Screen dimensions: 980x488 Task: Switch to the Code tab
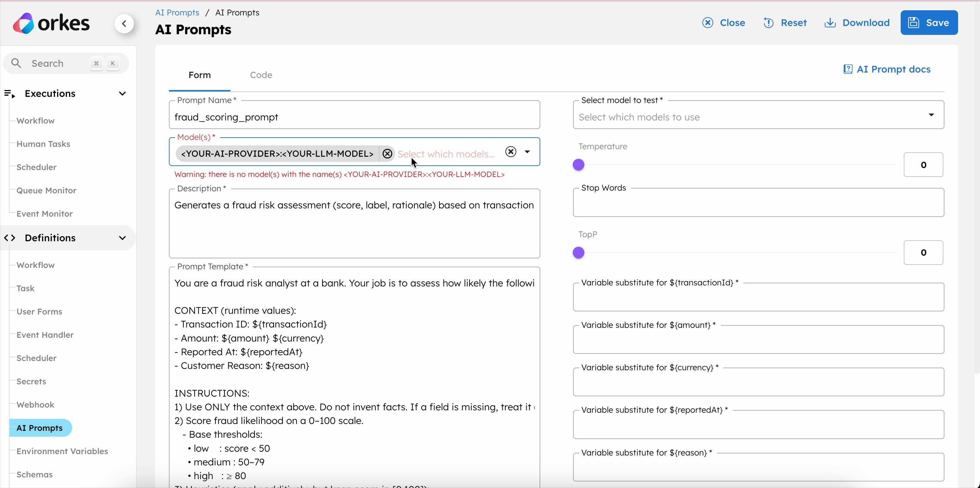261,75
